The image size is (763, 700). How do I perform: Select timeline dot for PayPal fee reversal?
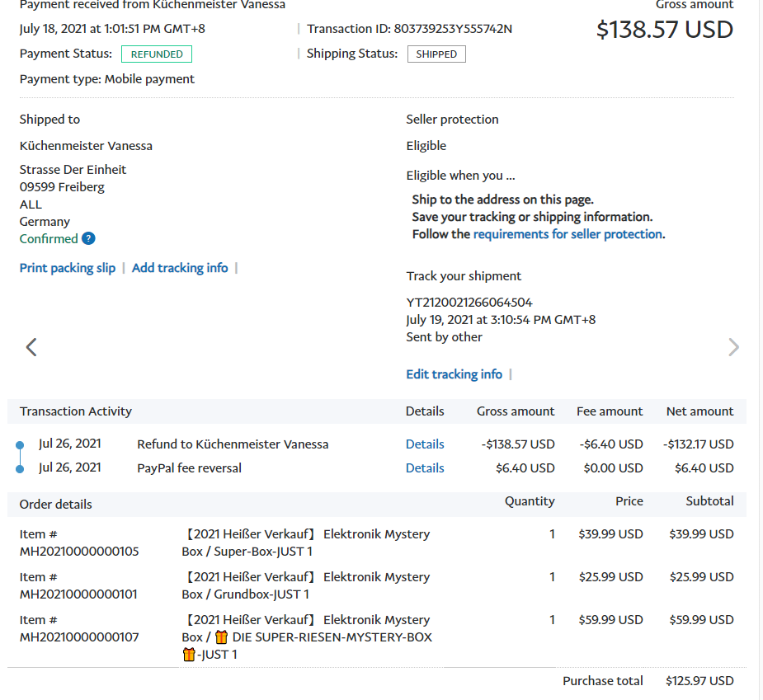pyautogui.click(x=21, y=469)
